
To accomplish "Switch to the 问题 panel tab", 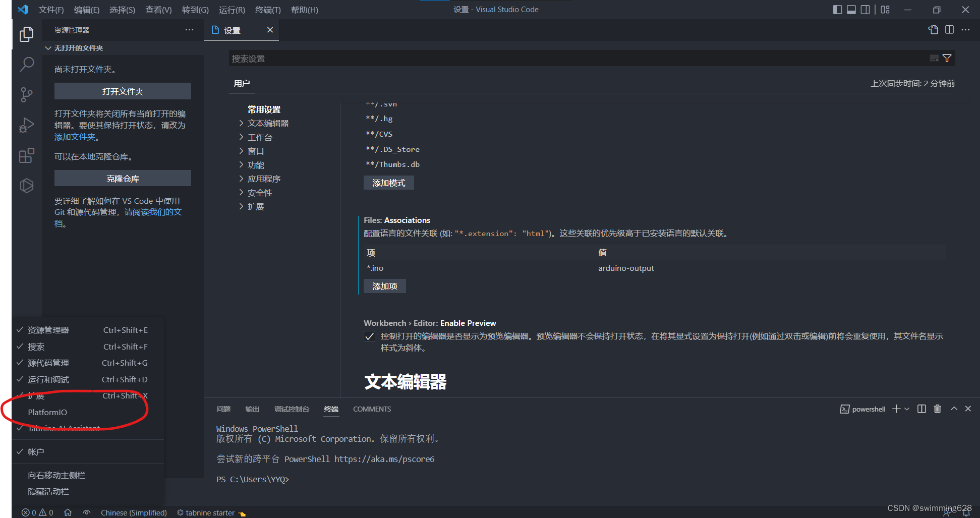I will 223,409.
